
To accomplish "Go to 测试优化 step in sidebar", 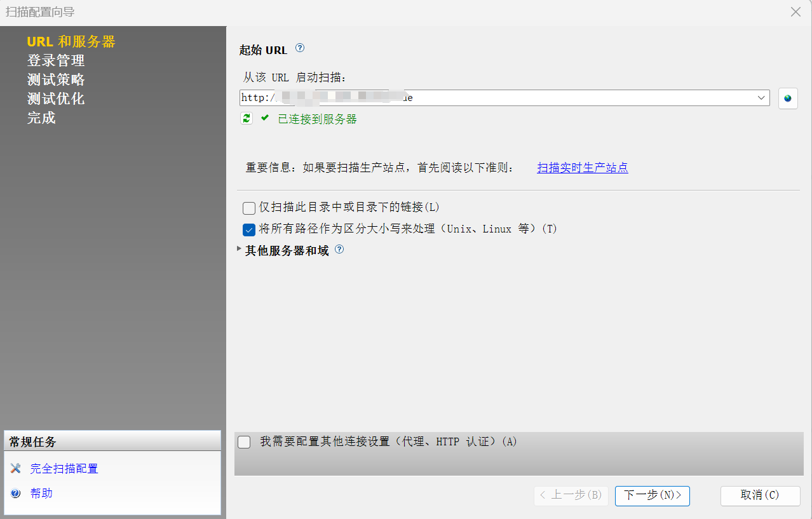I will pyautogui.click(x=56, y=99).
